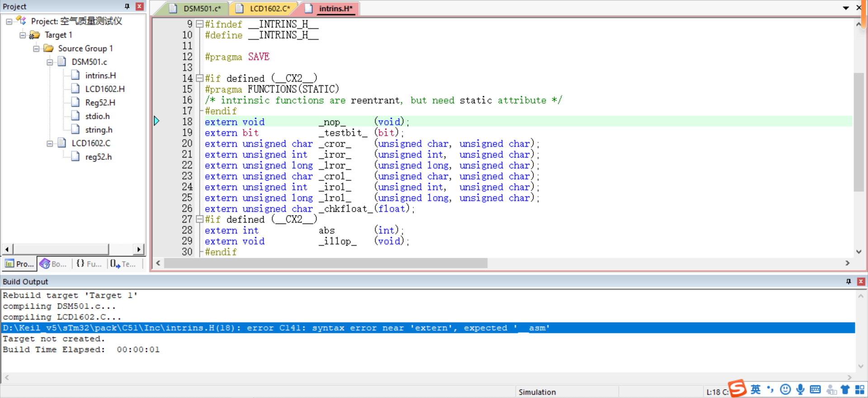Viewport: 868px width, 398px height.
Task: Switch to the DSM501.c* editor tab
Action: pos(196,8)
